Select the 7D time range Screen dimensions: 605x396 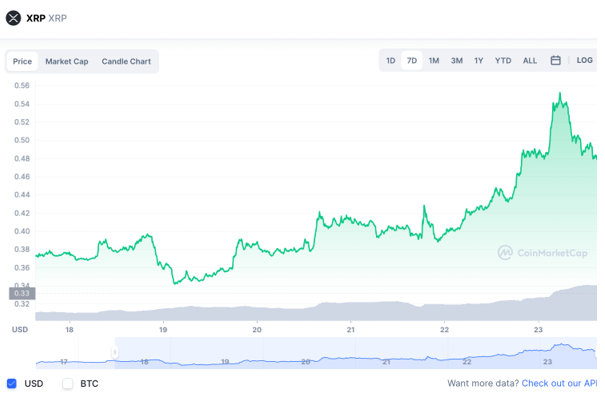412,61
